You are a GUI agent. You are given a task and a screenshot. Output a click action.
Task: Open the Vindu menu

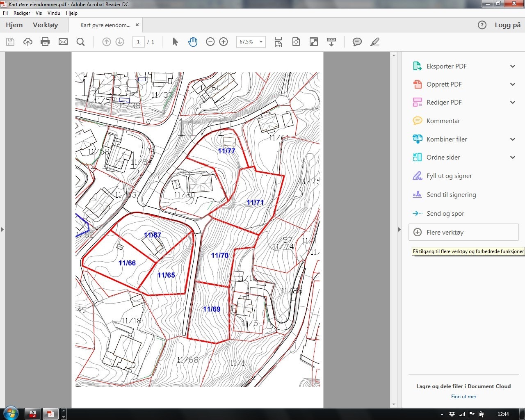pos(54,13)
